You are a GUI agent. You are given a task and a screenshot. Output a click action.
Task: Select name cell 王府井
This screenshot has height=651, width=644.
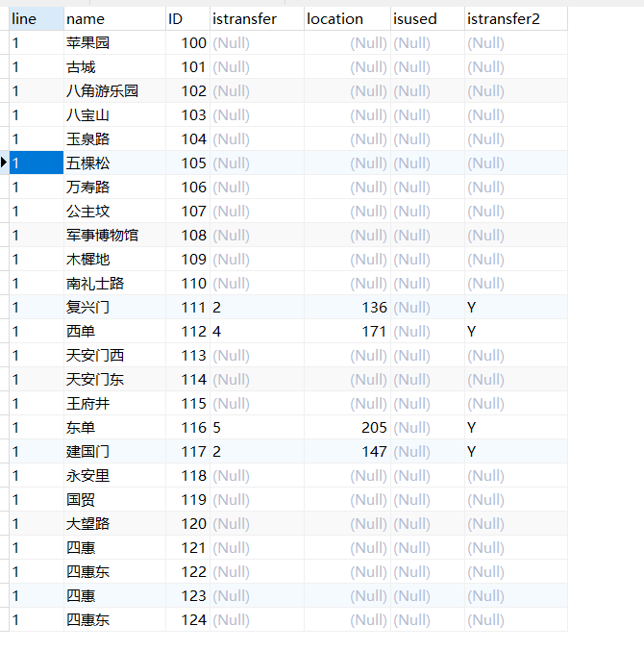coord(114,404)
